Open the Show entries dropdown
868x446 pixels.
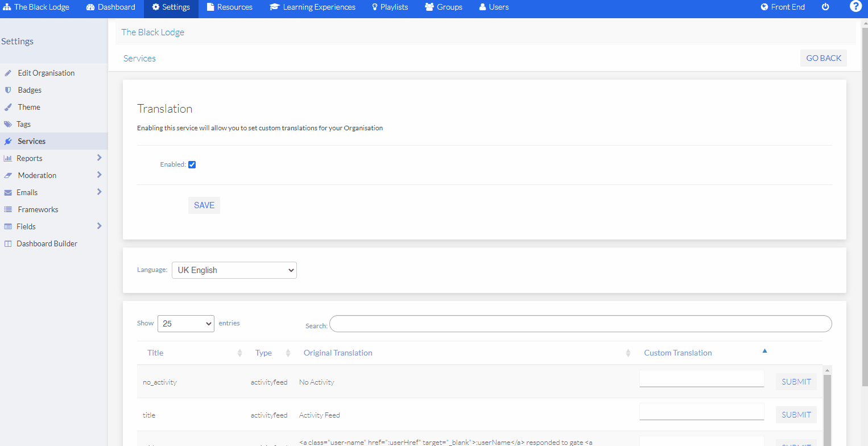click(186, 323)
